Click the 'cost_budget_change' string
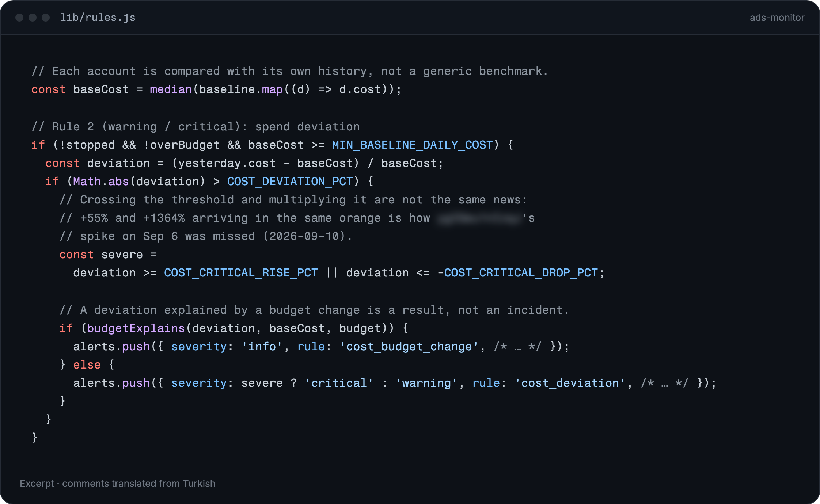The image size is (820, 504). pyautogui.click(x=409, y=347)
